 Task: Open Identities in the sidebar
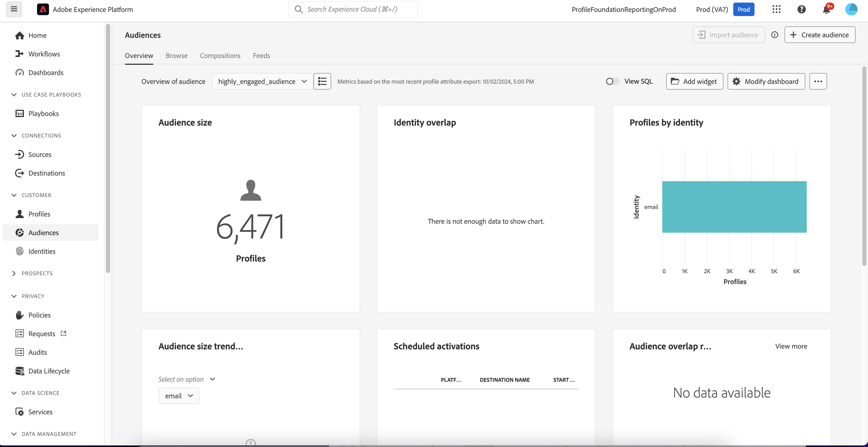pyautogui.click(x=42, y=251)
